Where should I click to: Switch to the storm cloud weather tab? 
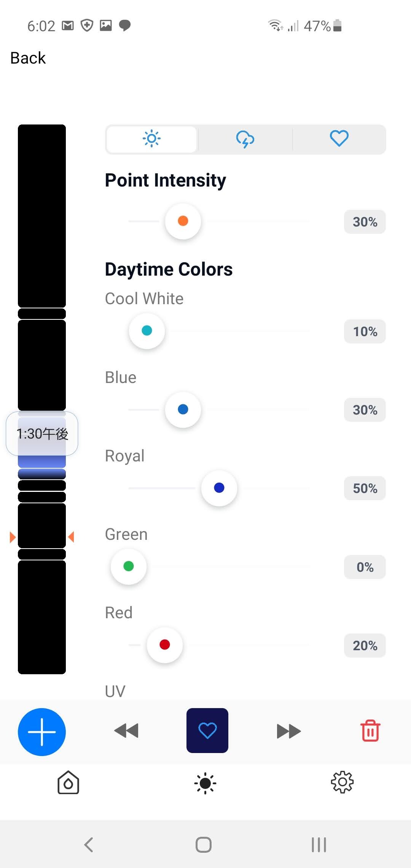click(x=245, y=139)
